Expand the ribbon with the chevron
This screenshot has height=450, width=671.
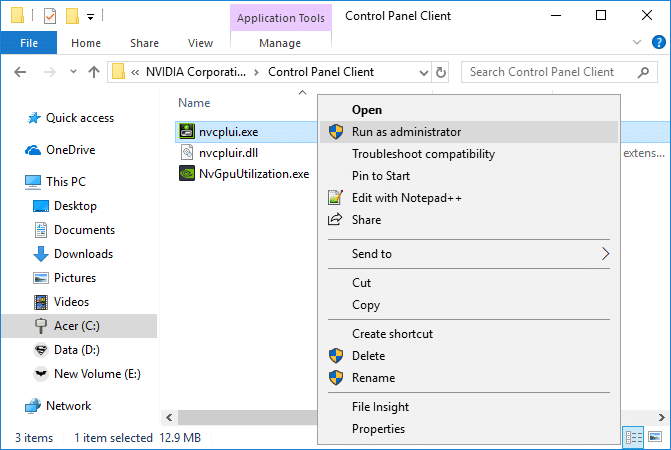(634, 43)
